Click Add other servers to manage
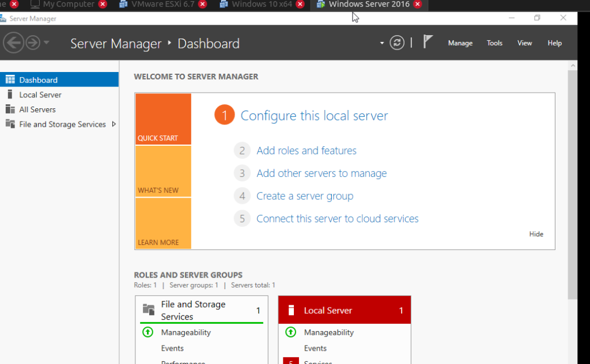The height and width of the screenshot is (364, 590). coord(322,173)
